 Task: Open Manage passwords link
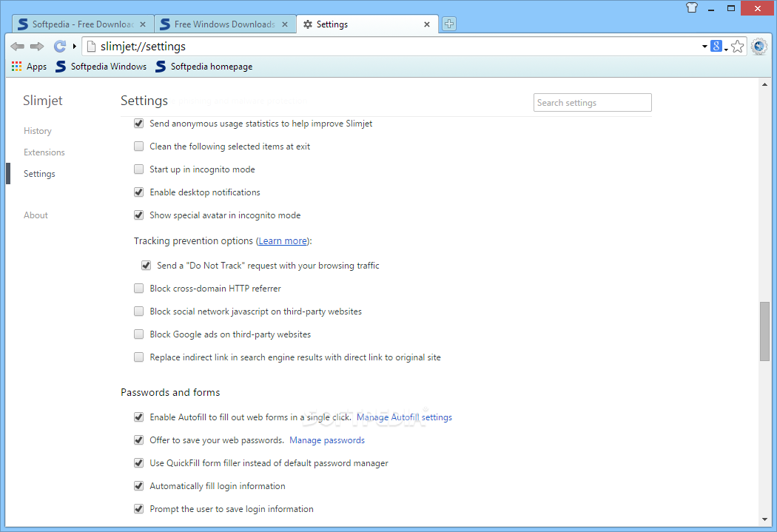(327, 440)
